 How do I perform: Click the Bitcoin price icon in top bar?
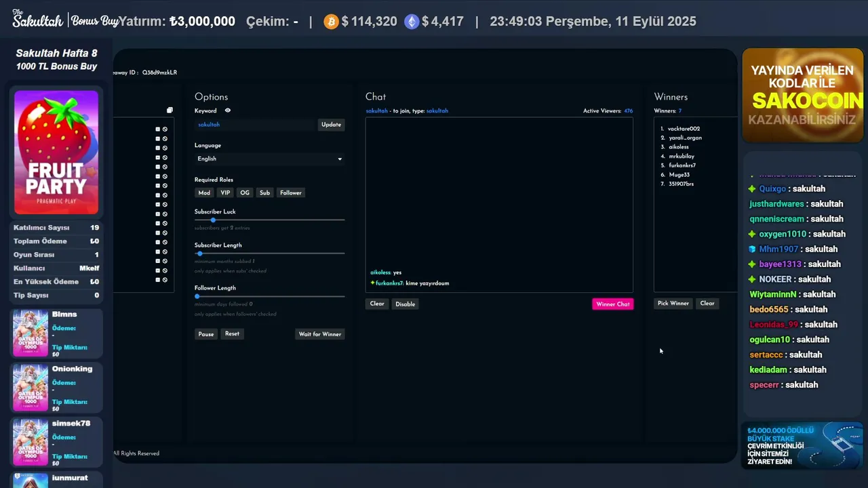pos(331,22)
